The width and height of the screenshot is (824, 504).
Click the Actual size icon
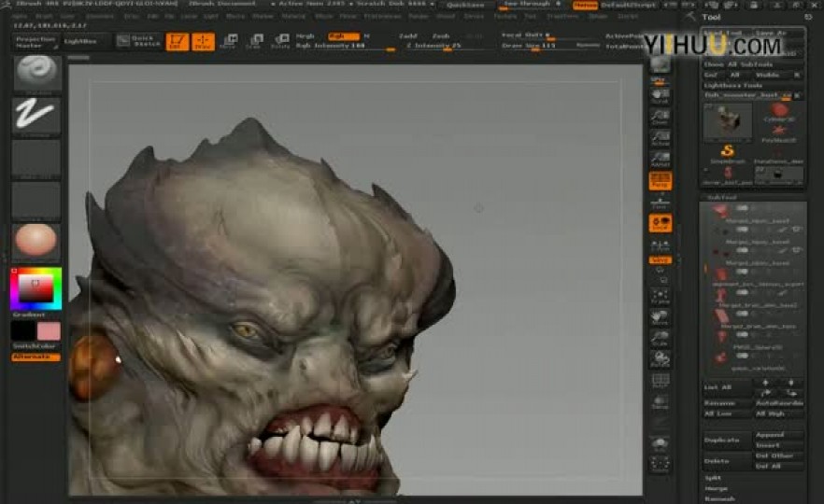click(x=660, y=138)
